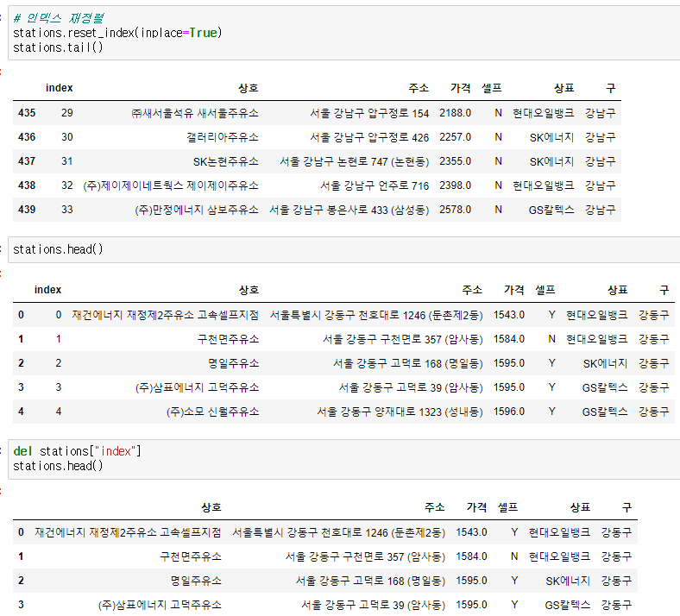Click '서울 강동구 양재대로 1323 (성내동)'
This screenshot has height=616, width=680.
400,412
